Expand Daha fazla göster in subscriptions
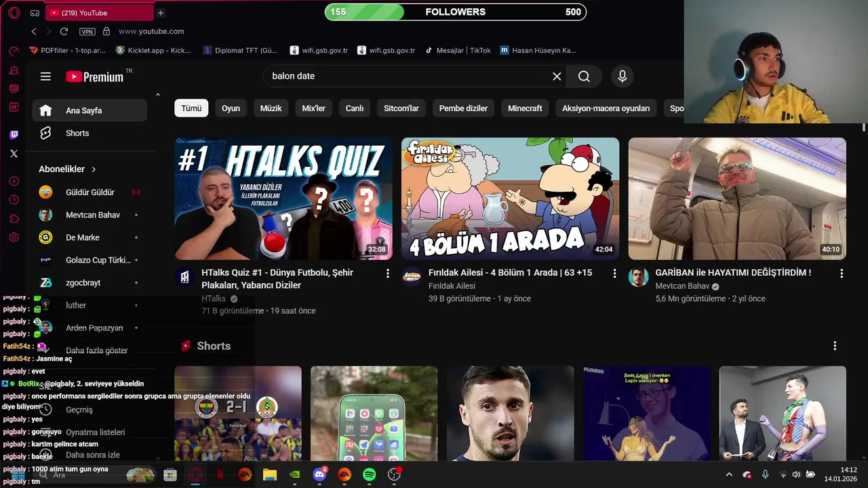868x488 pixels. coord(90,350)
